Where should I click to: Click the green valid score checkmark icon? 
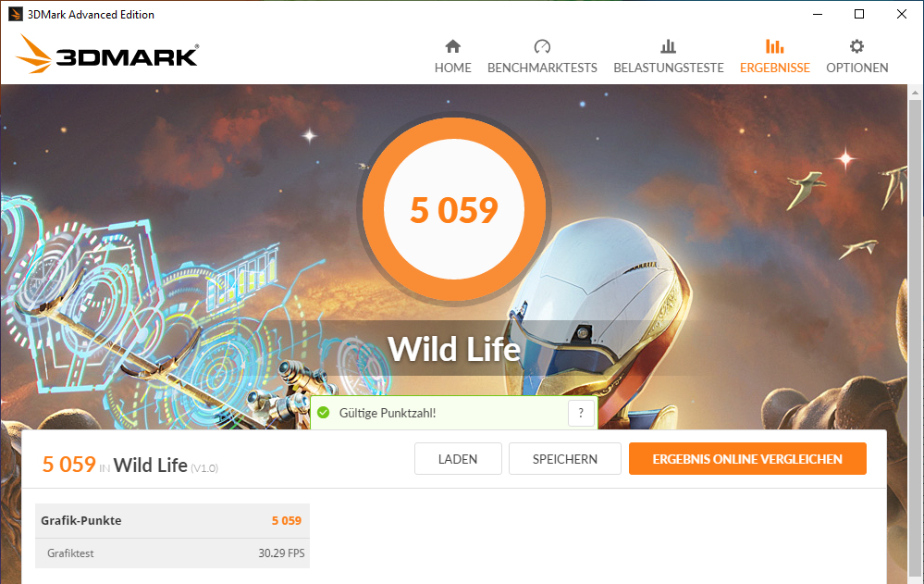(324, 413)
